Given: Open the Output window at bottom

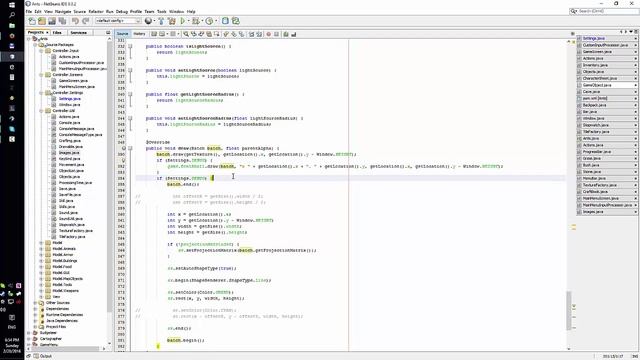Looking at the screenshot, I should (x=42, y=356).
